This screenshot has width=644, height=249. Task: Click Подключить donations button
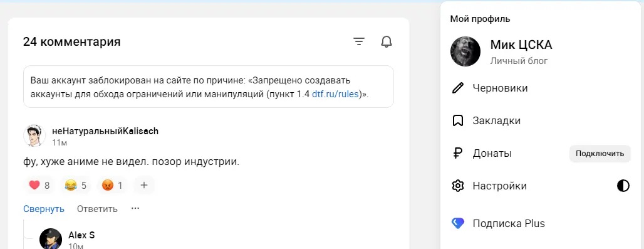pyautogui.click(x=600, y=154)
